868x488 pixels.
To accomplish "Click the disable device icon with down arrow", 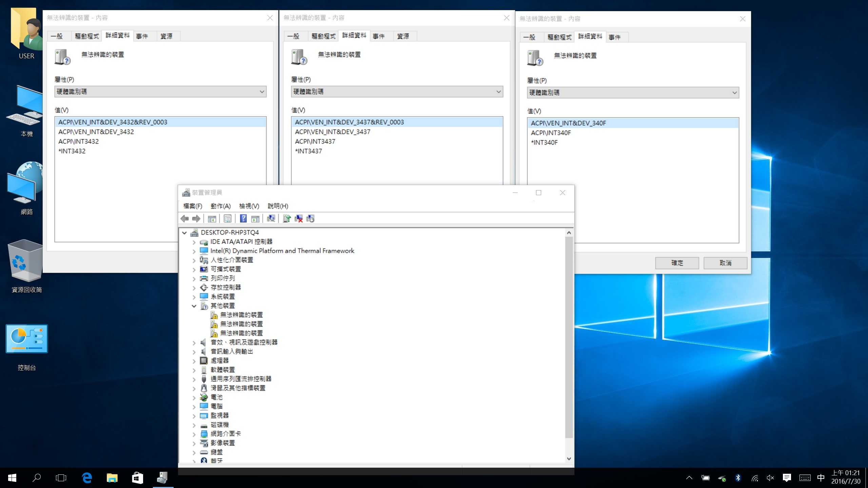I will click(310, 219).
